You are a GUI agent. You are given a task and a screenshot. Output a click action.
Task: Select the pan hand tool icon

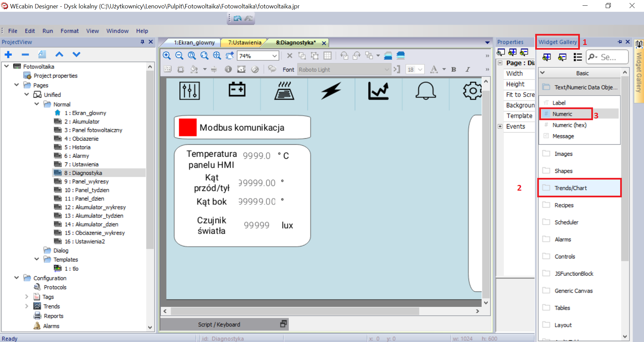pos(230,55)
